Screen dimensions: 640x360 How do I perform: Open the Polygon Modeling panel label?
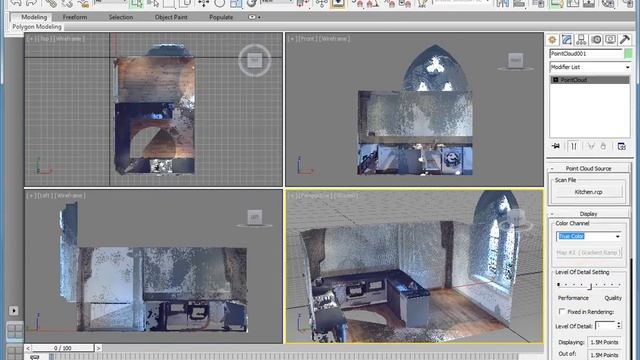37,27
